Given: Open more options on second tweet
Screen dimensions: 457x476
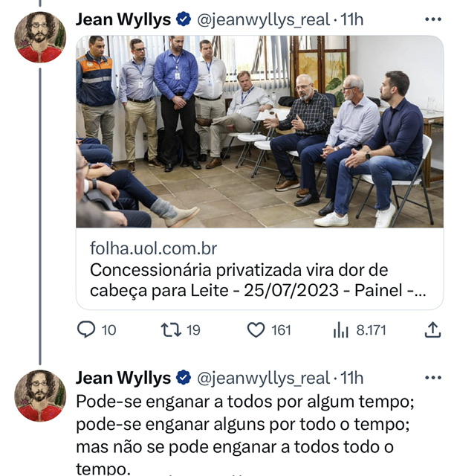Looking at the screenshot, I should click(x=433, y=378).
